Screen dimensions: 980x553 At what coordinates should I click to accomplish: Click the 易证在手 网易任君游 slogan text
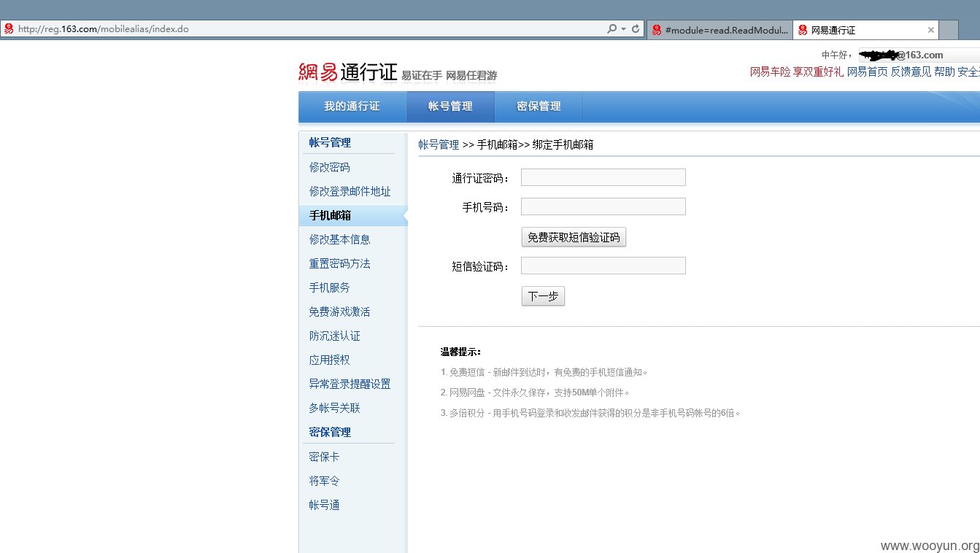coord(450,76)
